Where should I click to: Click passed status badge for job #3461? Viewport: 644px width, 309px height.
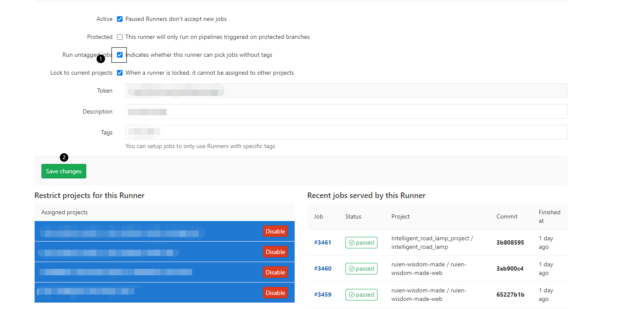click(361, 242)
